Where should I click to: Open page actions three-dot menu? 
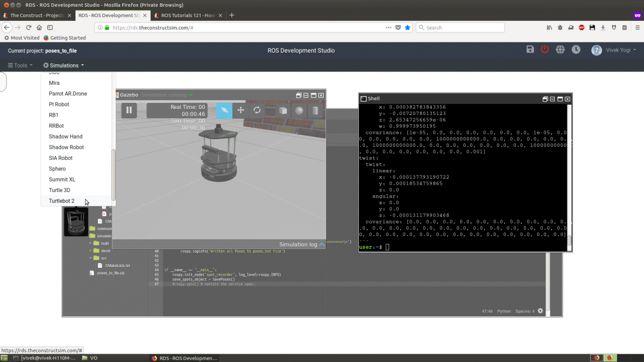389,28
